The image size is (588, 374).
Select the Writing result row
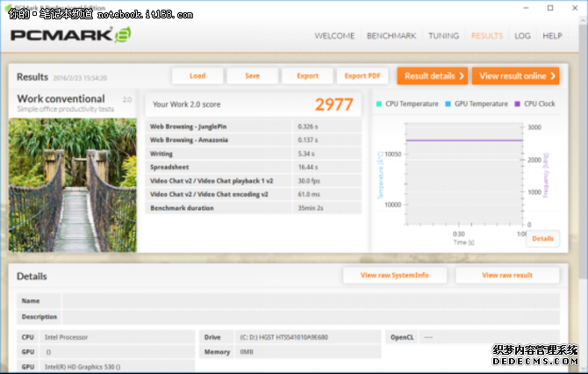254,154
